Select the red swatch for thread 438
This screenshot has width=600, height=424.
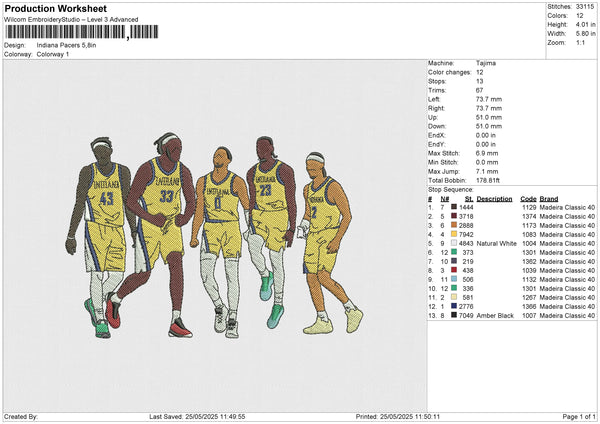pos(454,270)
